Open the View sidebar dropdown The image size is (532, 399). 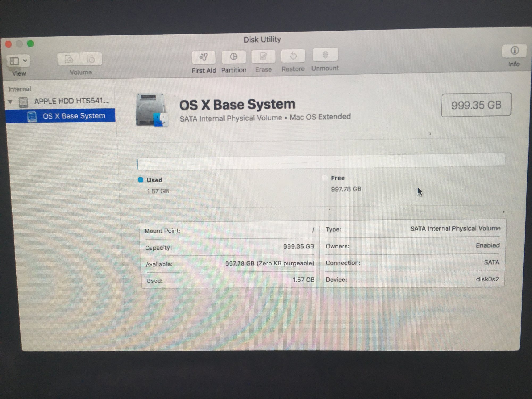[x=14, y=61]
